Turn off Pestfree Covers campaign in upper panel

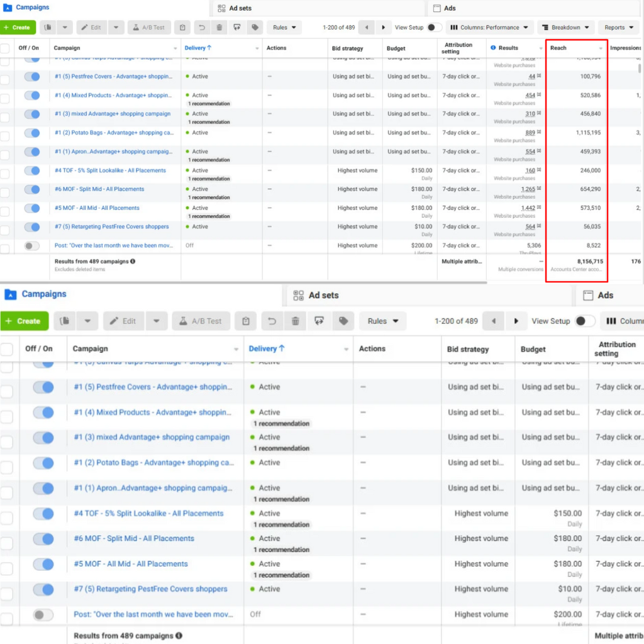[x=32, y=77]
